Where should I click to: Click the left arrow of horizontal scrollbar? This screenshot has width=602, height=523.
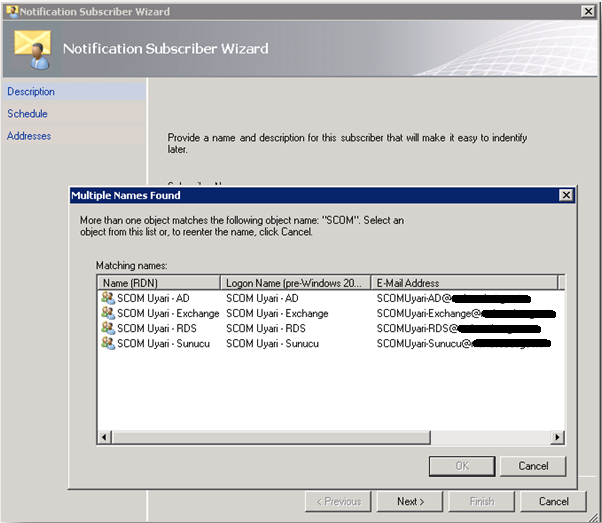click(x=104, y=437)
